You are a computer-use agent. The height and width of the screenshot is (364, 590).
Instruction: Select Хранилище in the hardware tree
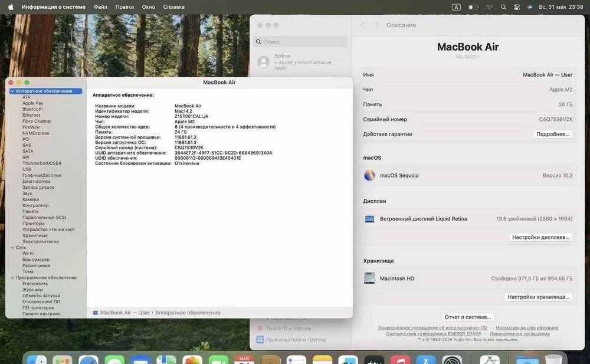[x=35, y=235]
